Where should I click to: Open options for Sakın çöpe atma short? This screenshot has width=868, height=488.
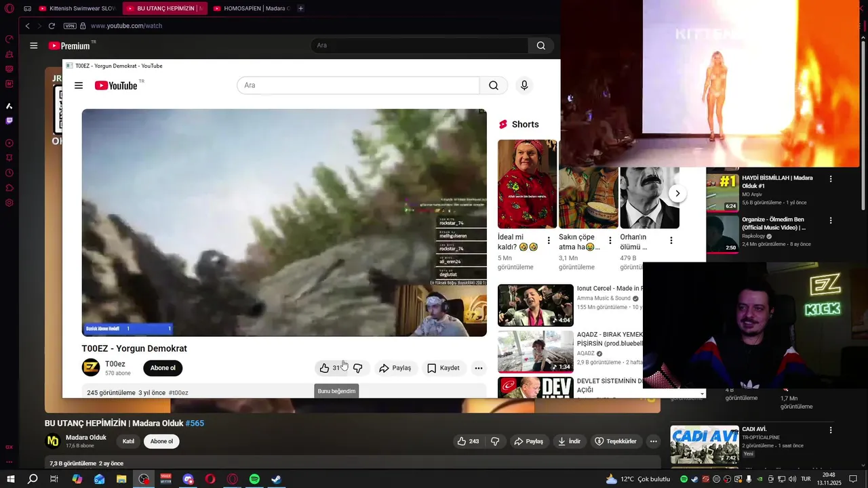click(610, 241)
